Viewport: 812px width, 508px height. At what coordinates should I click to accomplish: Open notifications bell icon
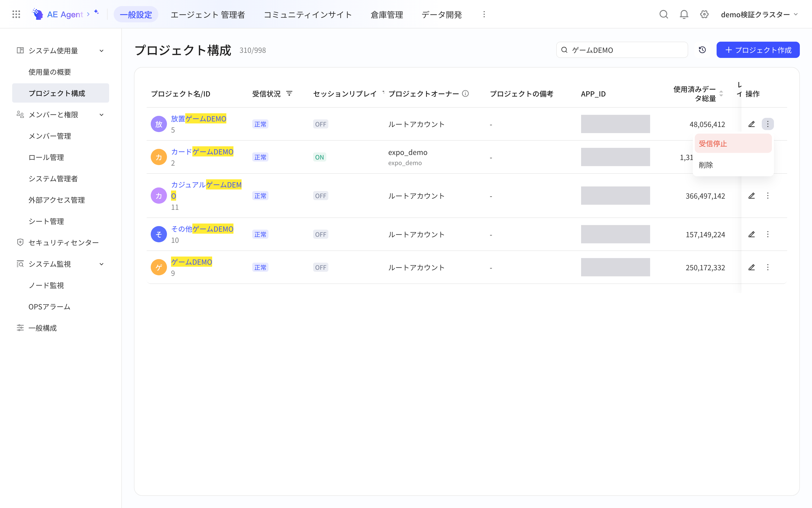[684, 14]
